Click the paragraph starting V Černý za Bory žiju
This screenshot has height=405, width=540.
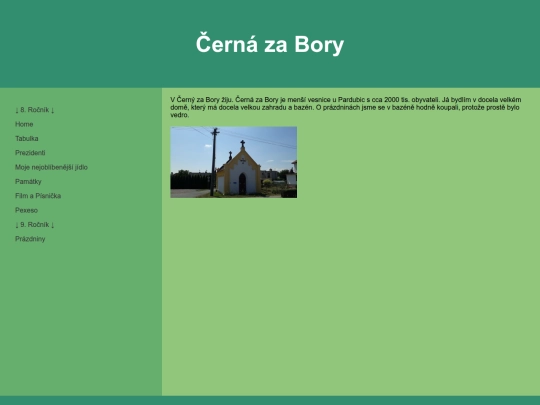(x=346, y=107)
